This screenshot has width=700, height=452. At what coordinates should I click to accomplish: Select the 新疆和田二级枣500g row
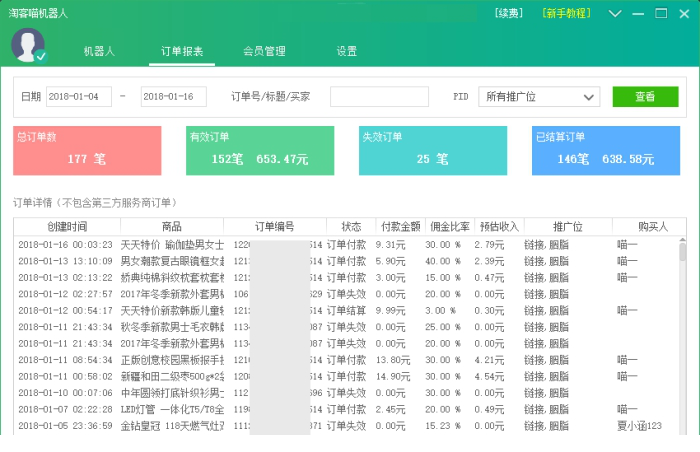tap(346, 377)
